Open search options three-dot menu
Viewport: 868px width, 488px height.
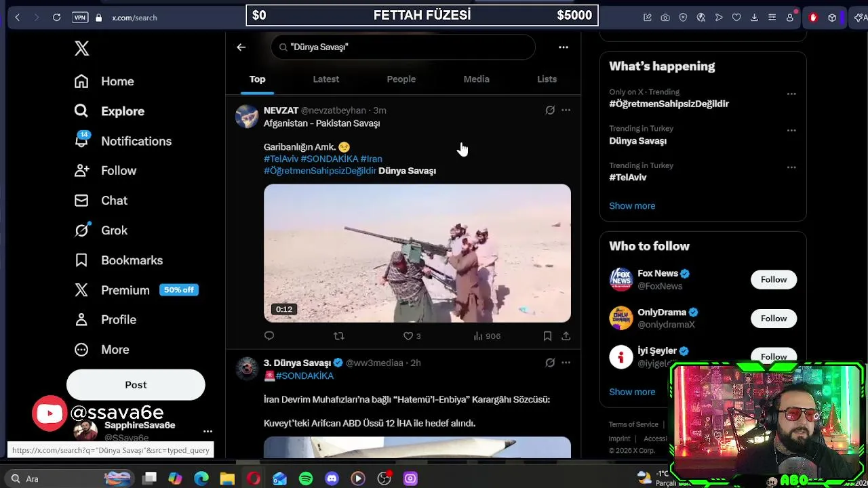pos(563,47)
